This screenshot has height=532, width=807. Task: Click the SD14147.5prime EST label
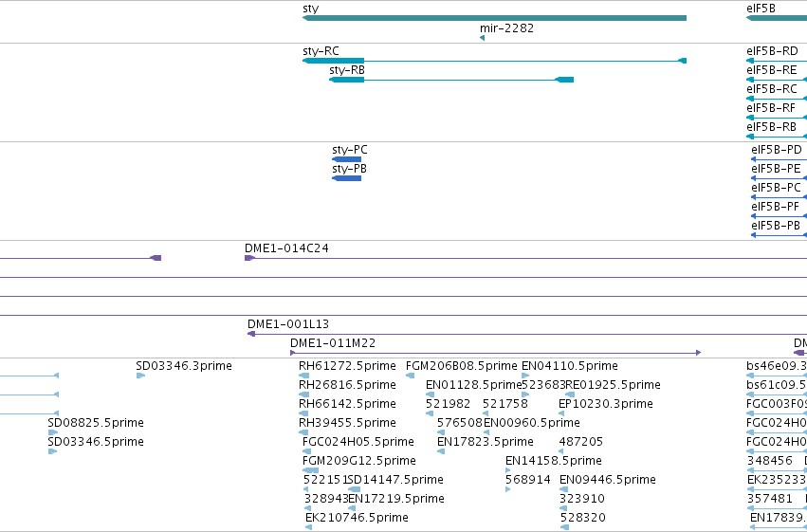395,480
